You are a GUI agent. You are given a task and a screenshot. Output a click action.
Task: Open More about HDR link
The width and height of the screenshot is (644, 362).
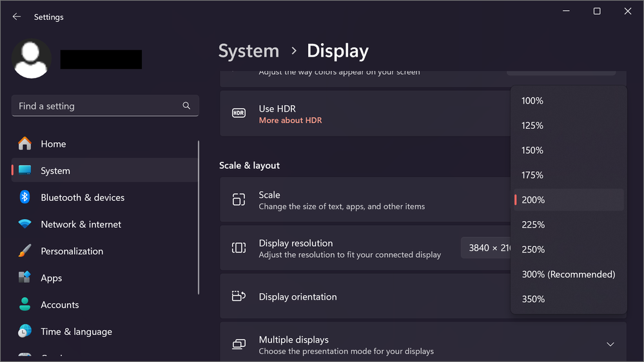290,120
